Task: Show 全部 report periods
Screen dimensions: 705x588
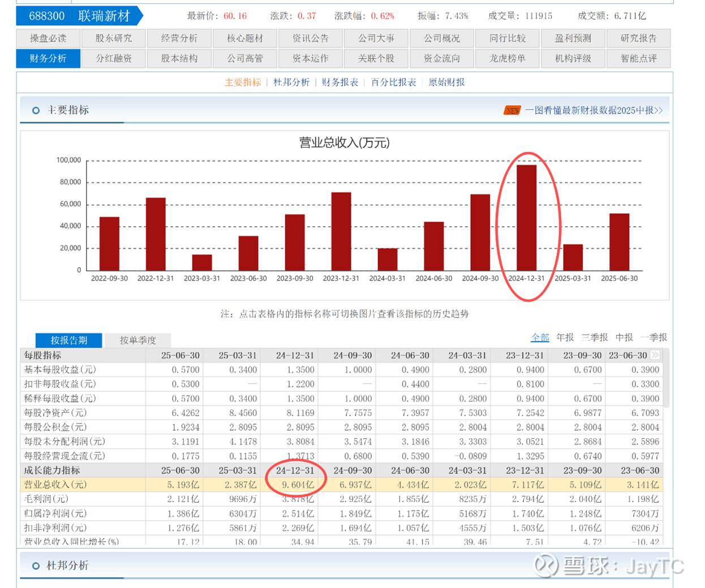Action: 540,338
